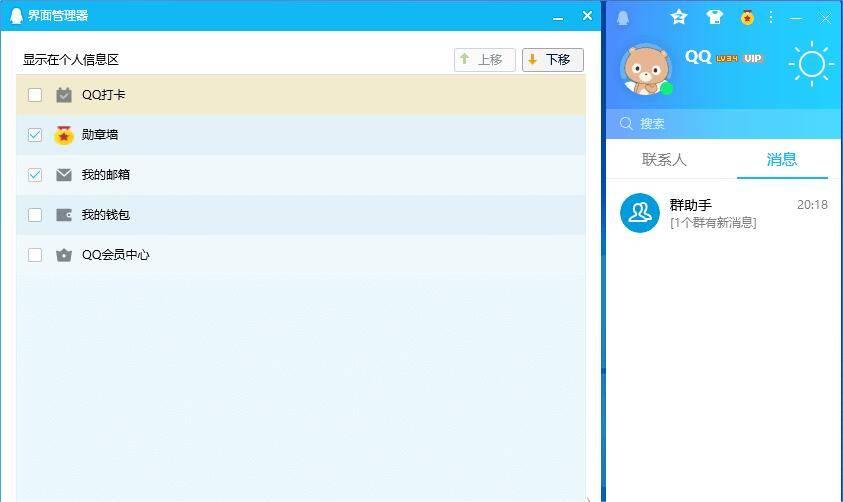Image resolution: width=843 pixels, height=502 pixels.
Task: Select the 我的钱包 row text
Action: point(105,215)
